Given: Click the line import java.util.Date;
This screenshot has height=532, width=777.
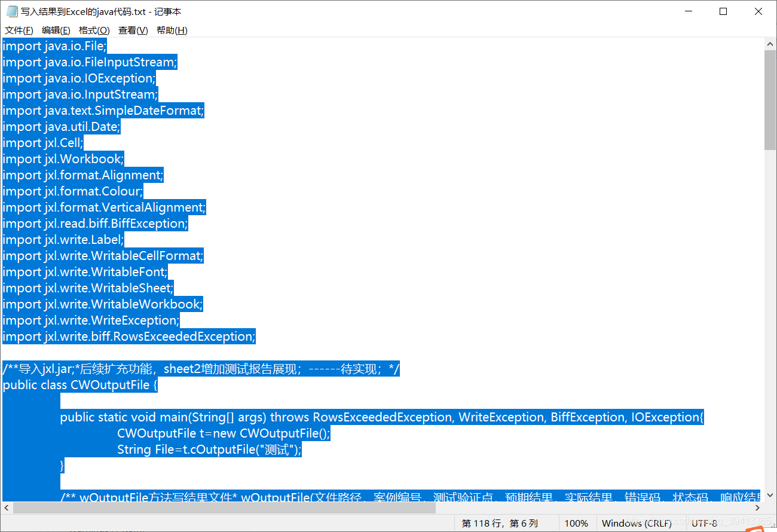Looking at the screenshot, I should click(62, 127).
